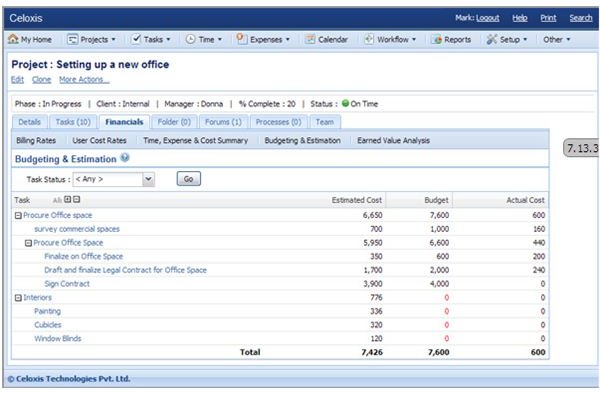The width and height of the screenshot is (600, 393).
Task: Open the Cubicles task
Action: click(x=48, y=325)
